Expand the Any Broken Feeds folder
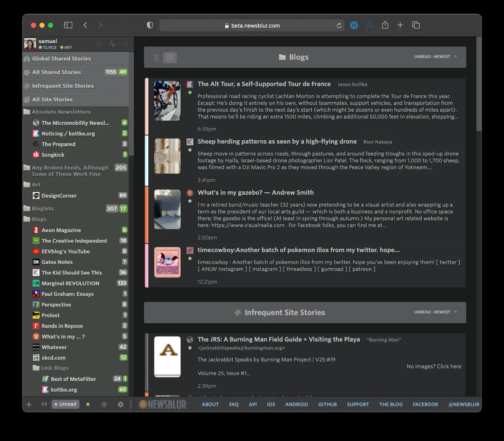The width and height of the screenshot is (504, 441). coord(27,168)
